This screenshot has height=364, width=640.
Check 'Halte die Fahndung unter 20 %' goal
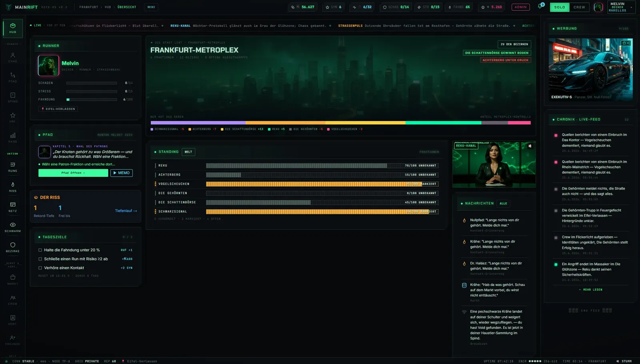coord(40,250)
